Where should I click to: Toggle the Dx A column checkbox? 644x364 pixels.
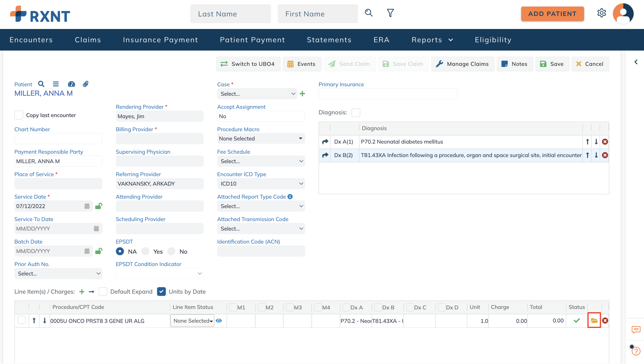point(346,307)
